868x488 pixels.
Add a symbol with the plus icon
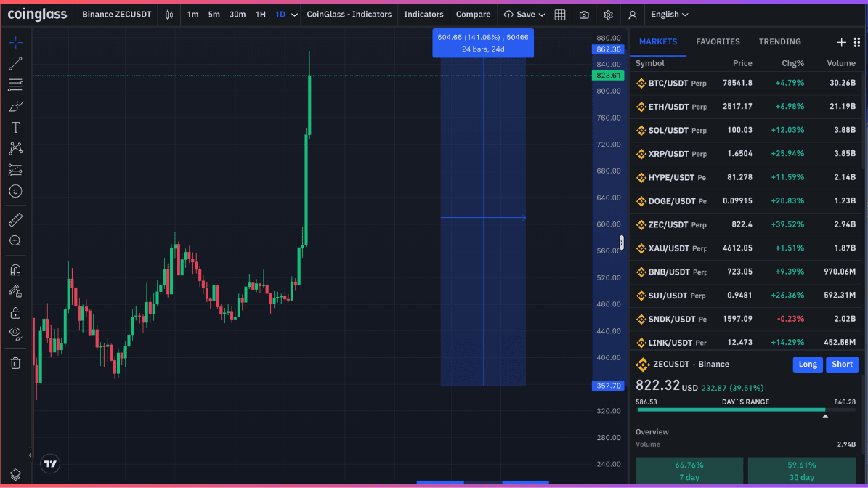point(841,42)
